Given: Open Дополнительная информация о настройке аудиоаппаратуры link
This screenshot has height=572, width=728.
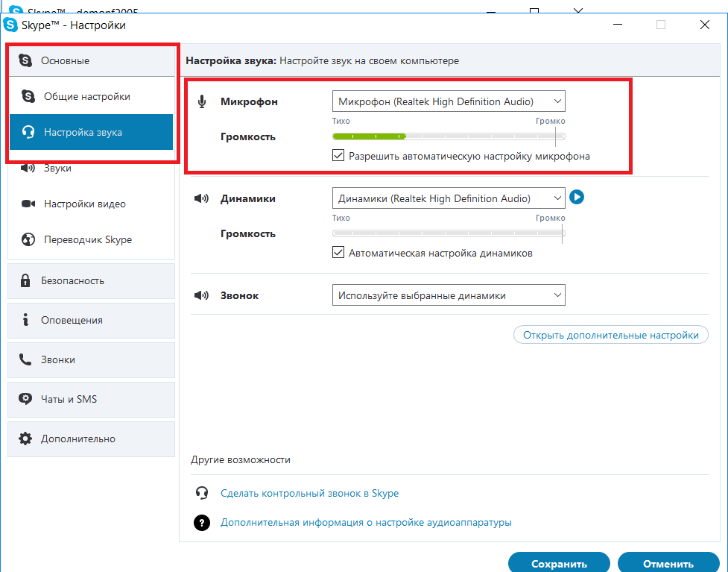Looking at the screenshot, I should [366, 522].
